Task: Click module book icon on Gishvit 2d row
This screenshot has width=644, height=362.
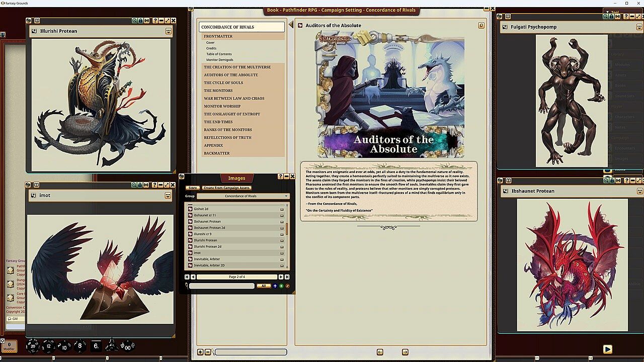Action: click(x=282, y=209)
